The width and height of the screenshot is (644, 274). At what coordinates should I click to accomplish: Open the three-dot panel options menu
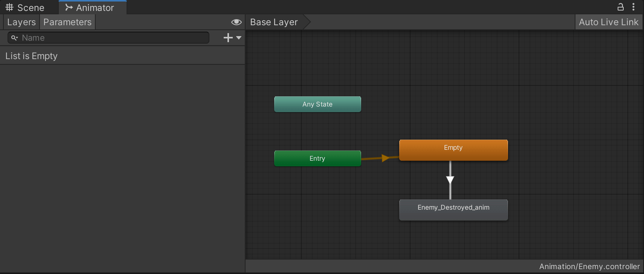click(633, 7)
